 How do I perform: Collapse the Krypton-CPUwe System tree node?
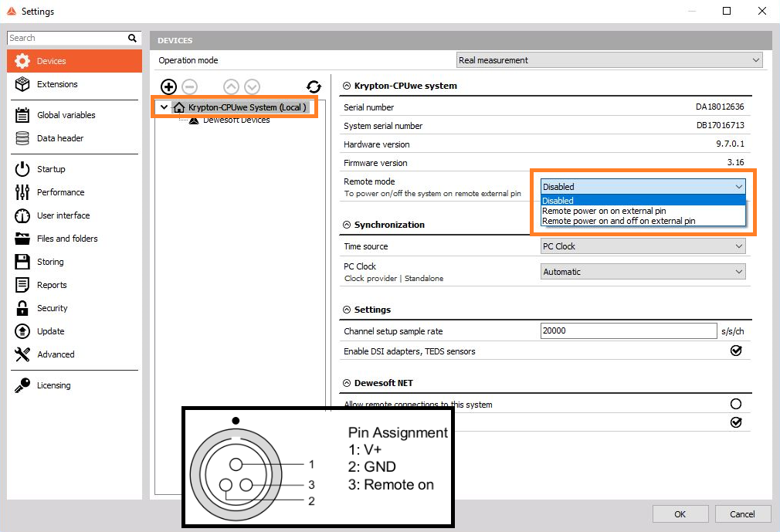click(164, 107)
